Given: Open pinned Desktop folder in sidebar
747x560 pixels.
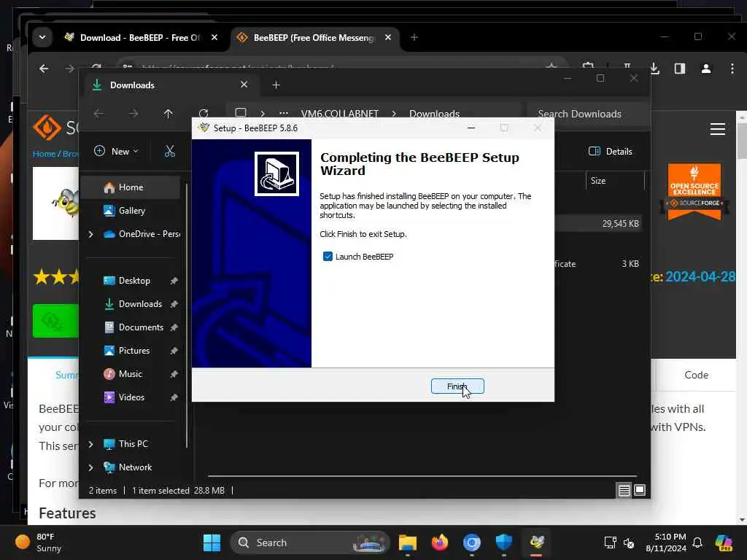Looking at the screenshot, I should (134, 281).
